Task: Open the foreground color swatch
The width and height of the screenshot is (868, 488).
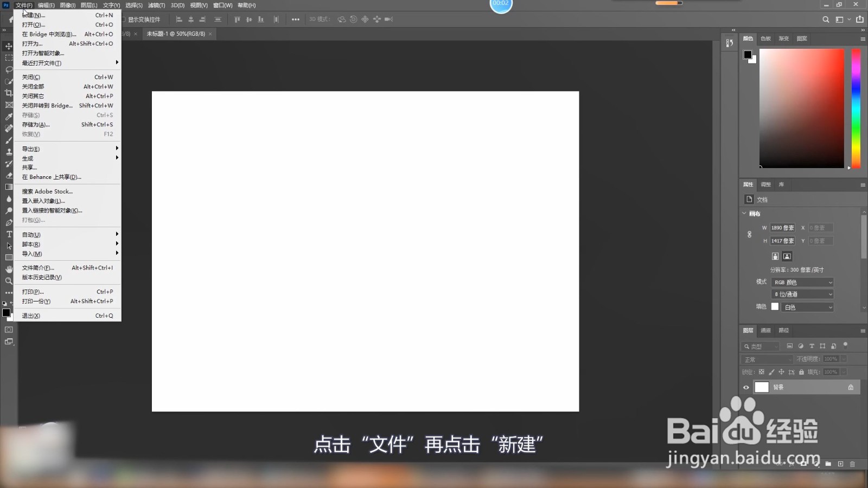Action: 6,312
